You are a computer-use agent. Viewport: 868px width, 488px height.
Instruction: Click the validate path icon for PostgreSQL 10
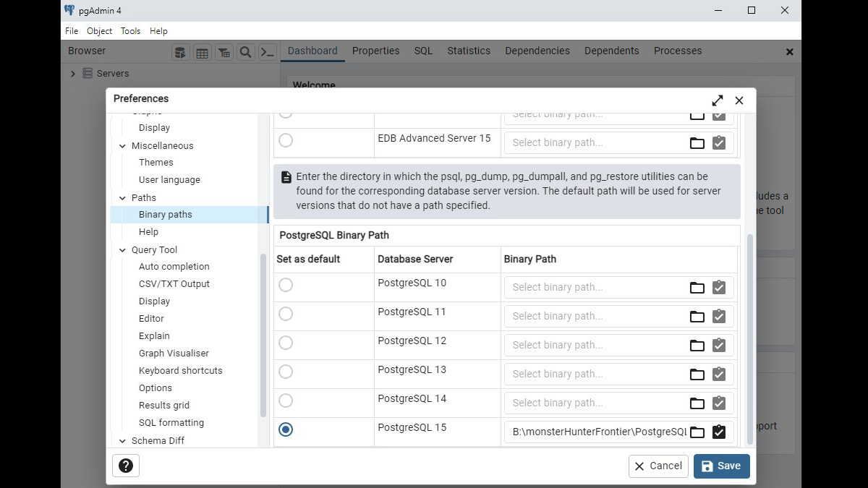click(718, 288)
